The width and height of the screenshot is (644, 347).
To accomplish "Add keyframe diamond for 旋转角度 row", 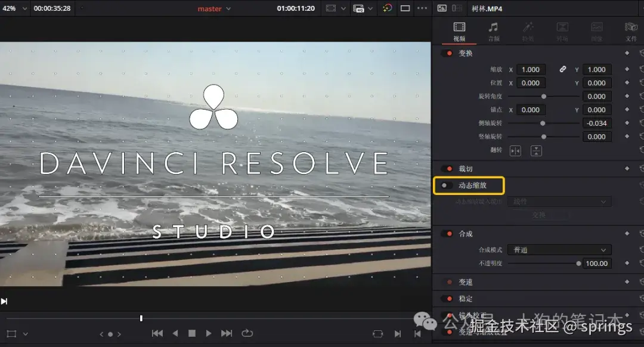I will tap(627, 96).
